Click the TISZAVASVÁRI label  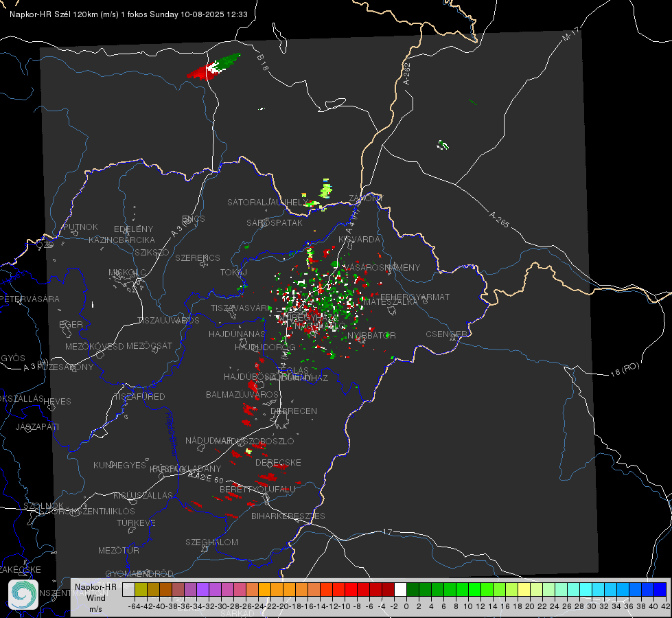coord(242,308)
